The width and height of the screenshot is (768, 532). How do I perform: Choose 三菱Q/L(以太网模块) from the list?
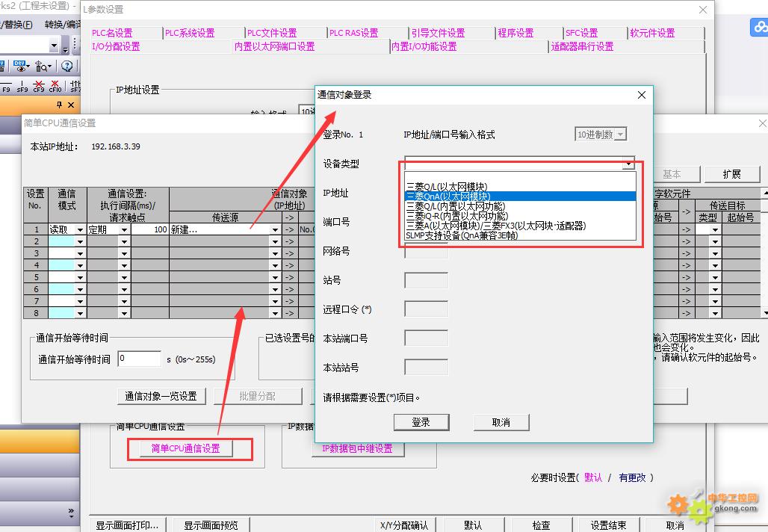(521, 187)
